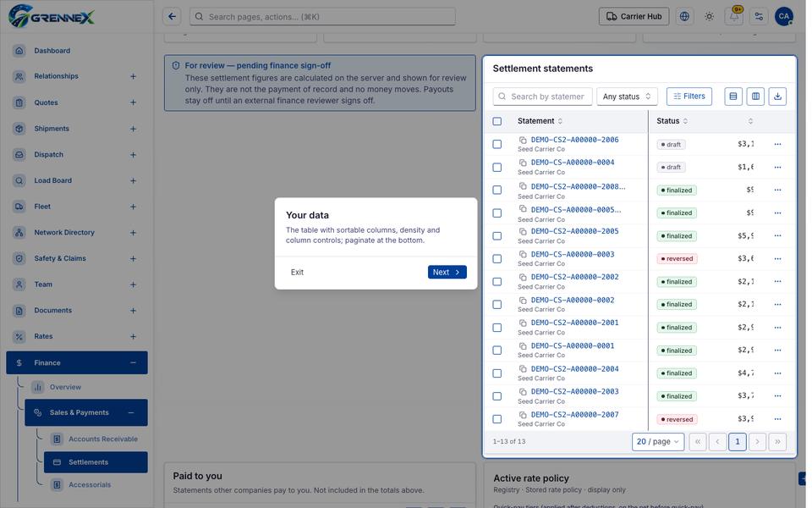Open Accounts Receivable page
Viewport: 812px width, 508px height.
click(x=96, y=439)
